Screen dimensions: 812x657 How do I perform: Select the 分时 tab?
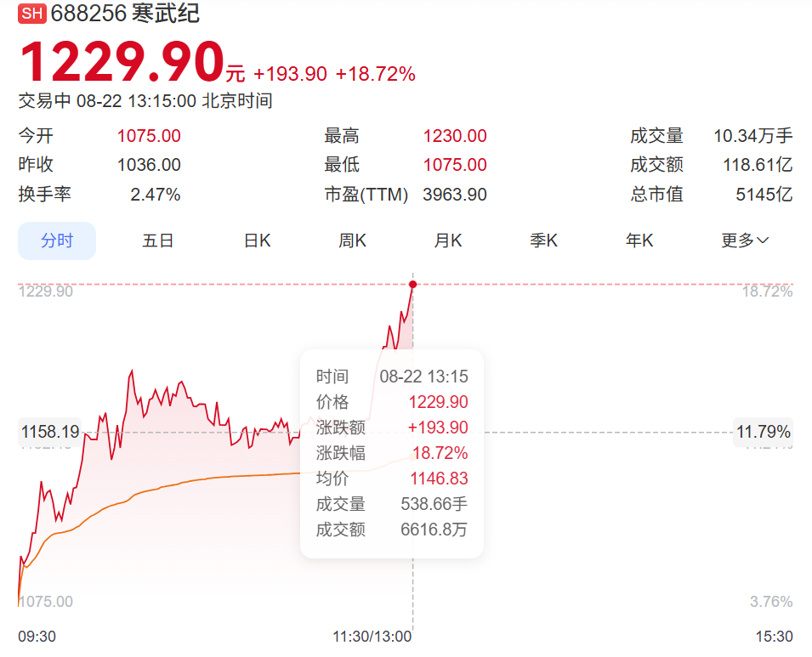57,241
